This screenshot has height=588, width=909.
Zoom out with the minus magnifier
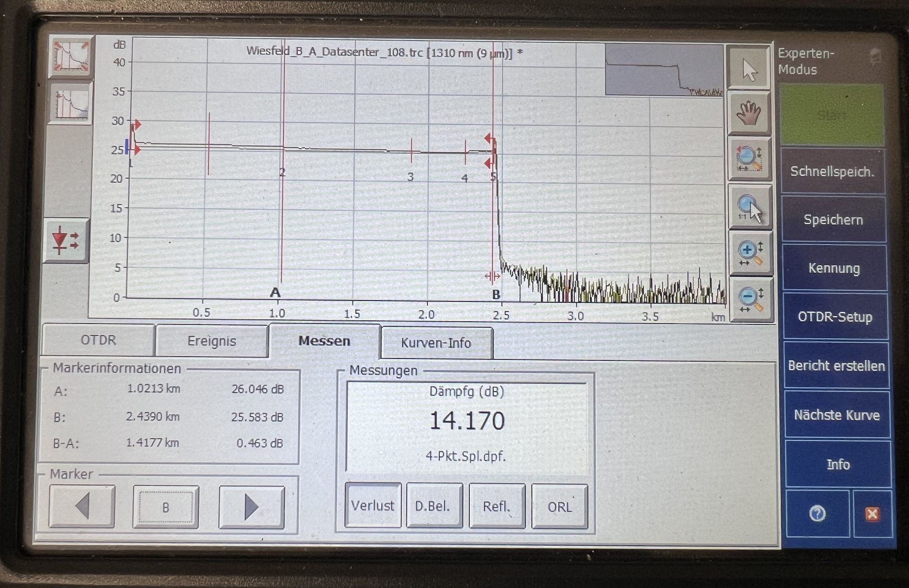click(x=751, y=299)
